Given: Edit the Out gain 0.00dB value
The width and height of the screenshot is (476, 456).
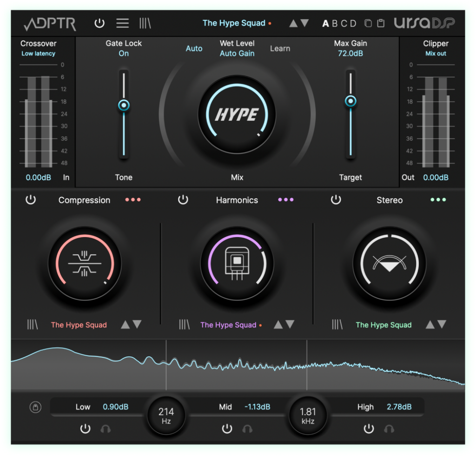Looking at the screenshot, I should coord(436,177).
